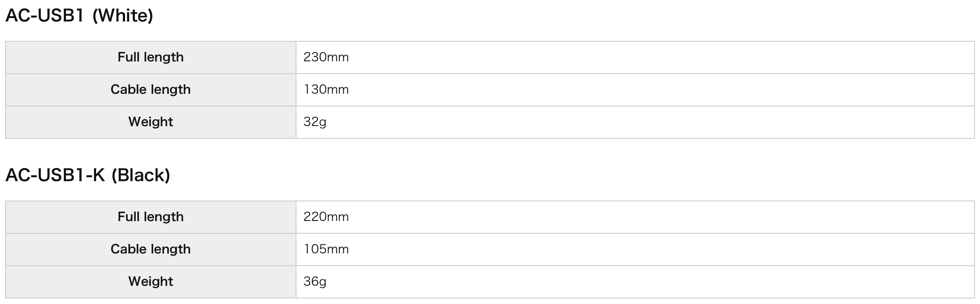Click the word (White) in the heading
This screenshot has width=980, height=304.
(122, 16)
